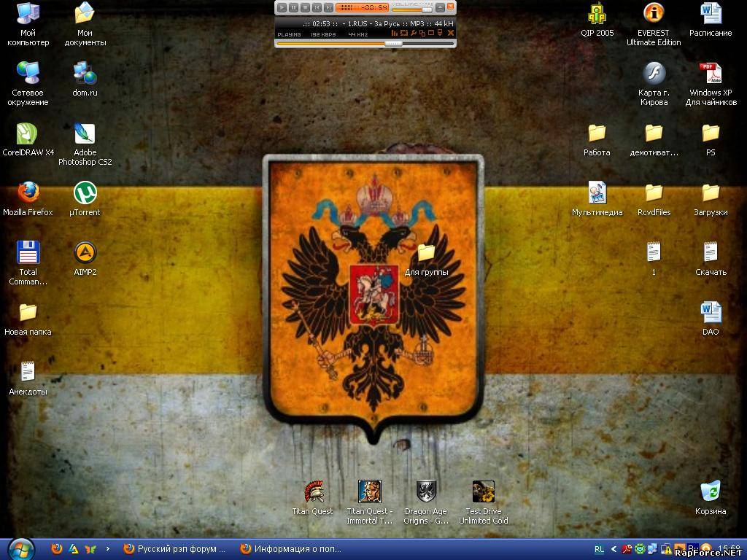Select the Windows XP Для чайников PDF
Screen dimensions: 747x560
(x=711, y=84)
